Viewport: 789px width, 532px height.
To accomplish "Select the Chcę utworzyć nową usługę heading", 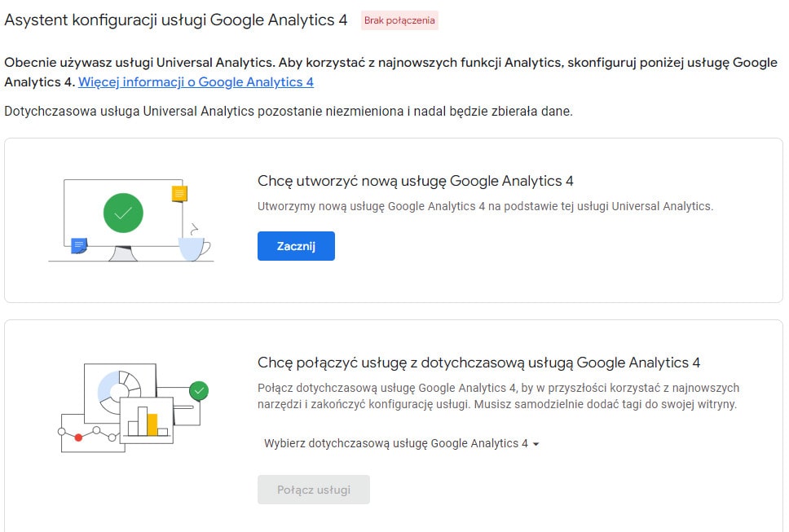I will click(416, 181).
